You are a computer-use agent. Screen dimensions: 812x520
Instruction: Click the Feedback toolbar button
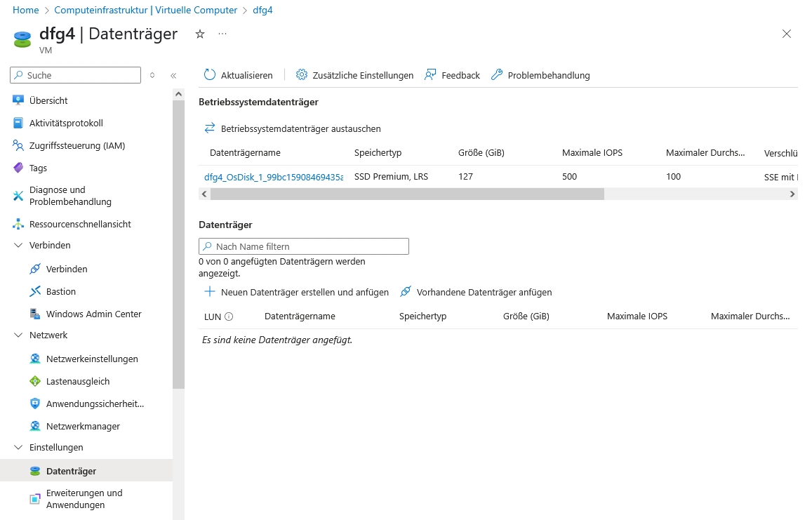(x=453, y=75)
